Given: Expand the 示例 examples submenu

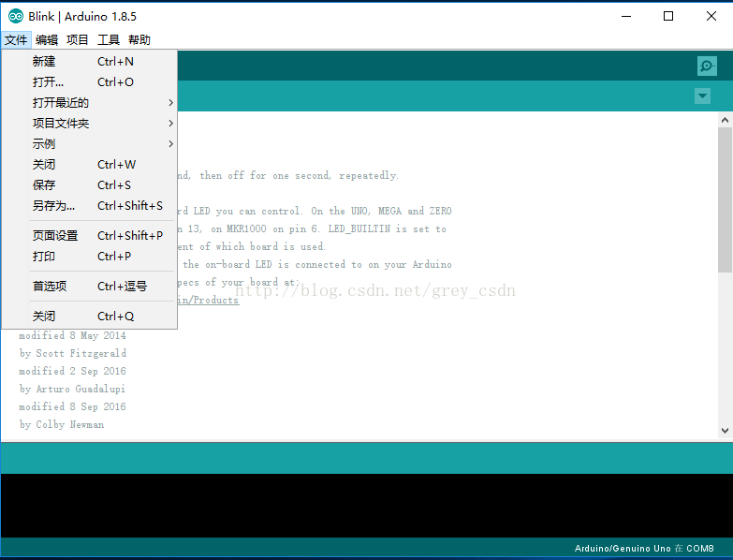Looking at the screenshot, I should coord(90,144).
